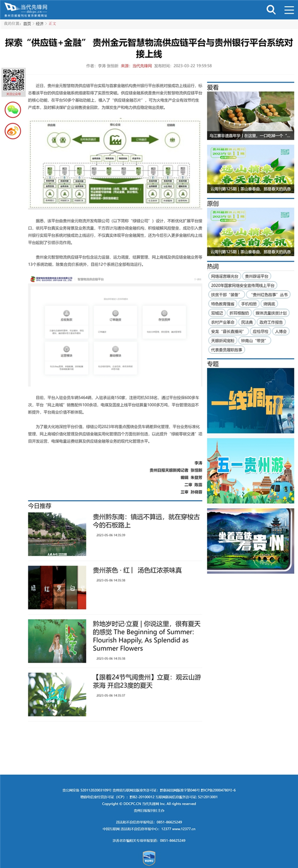Open thumbnail beside 跟着24节气阅贵州 article
The width and height of the screenshot is (298, 868).
tap(57, 694)
